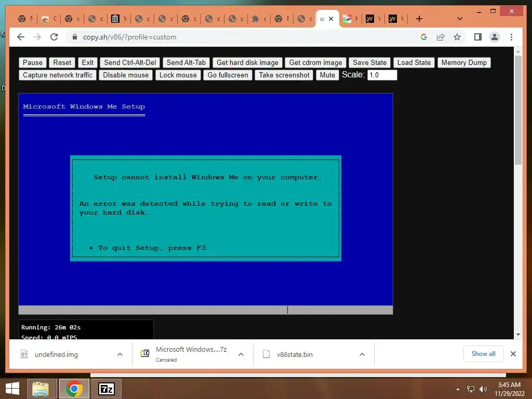The image size is (532, 399).
Task: Open the downloaded undefined.img file
Action: (56, 354)
